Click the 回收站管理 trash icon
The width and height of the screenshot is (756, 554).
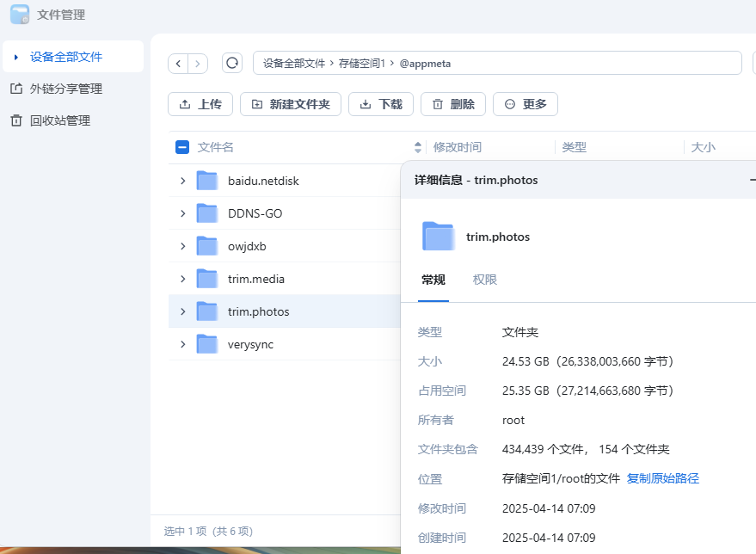(15, 120)
